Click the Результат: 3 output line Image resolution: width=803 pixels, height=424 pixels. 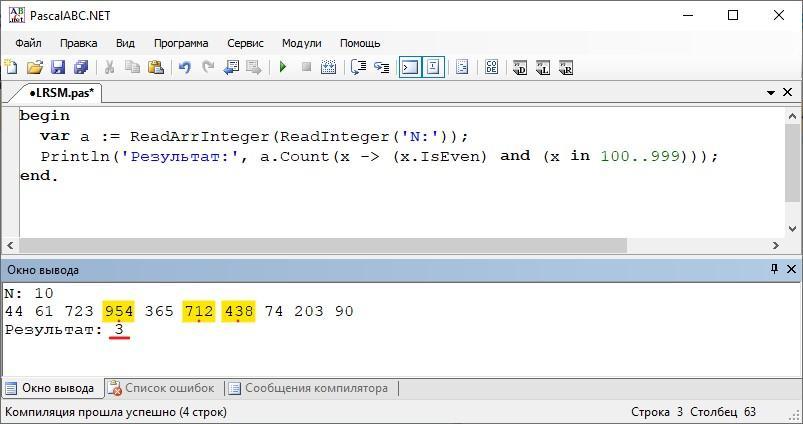click(65, 330)
